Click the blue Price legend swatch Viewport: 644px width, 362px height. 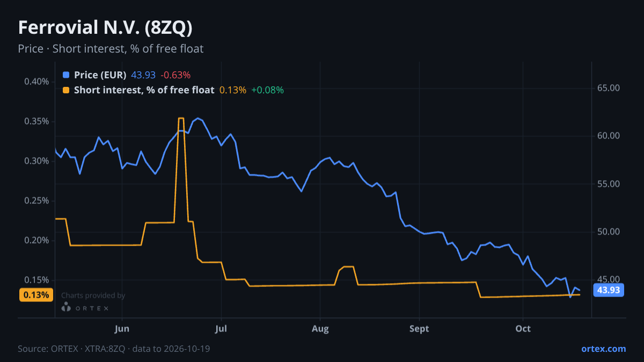(x=66, y=75)
